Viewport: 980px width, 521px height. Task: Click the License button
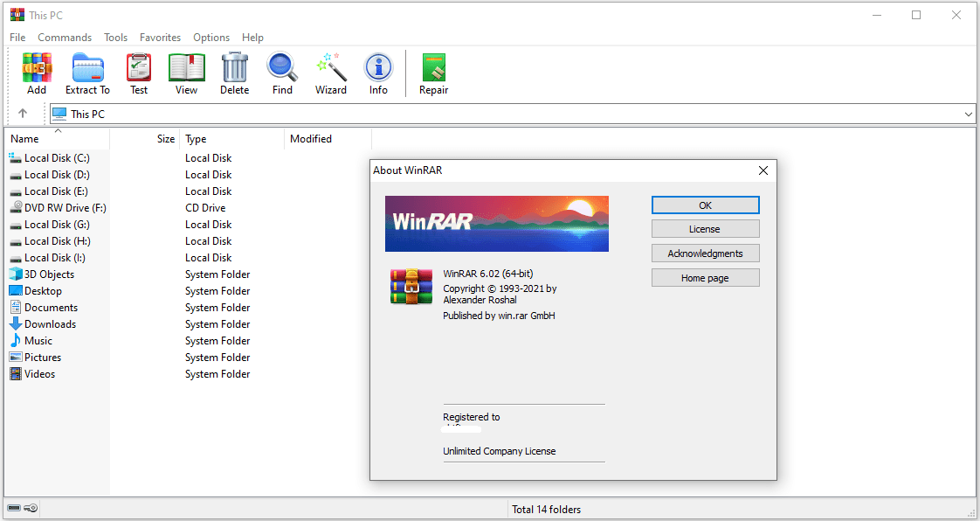(x=705, y=229)
